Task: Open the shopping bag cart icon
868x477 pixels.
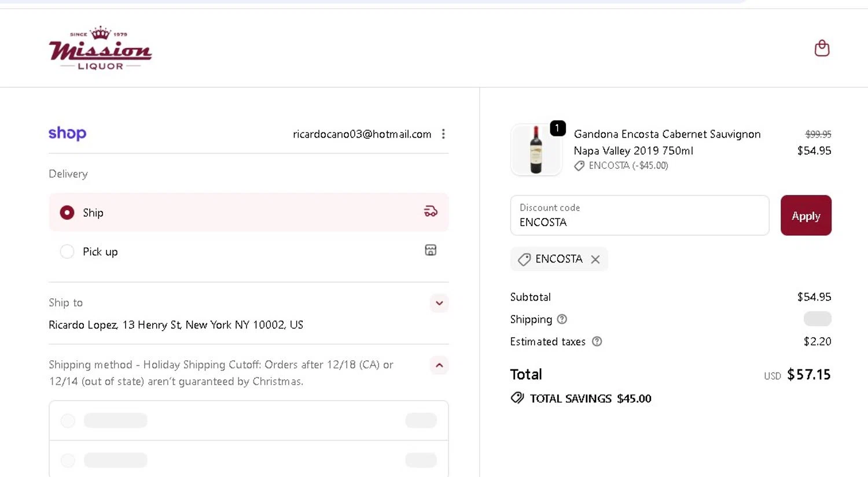Action: 822,48
